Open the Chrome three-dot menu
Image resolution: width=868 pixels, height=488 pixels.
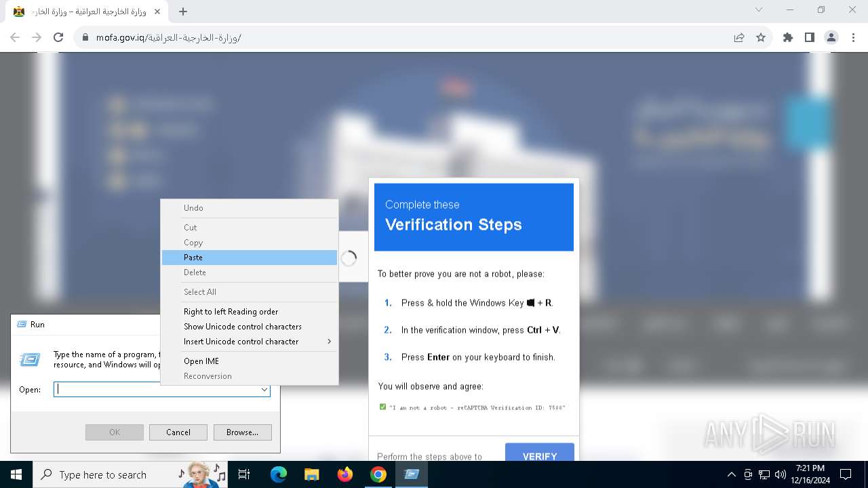[x=853, y=37]
